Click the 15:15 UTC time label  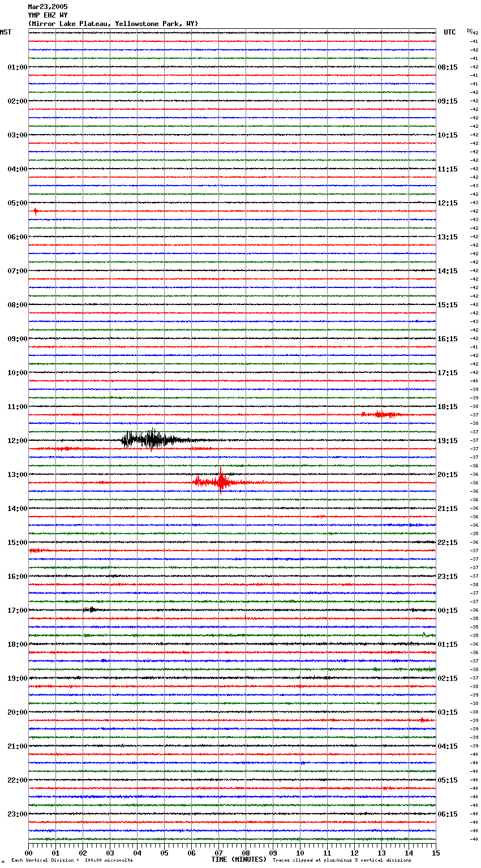448,305
